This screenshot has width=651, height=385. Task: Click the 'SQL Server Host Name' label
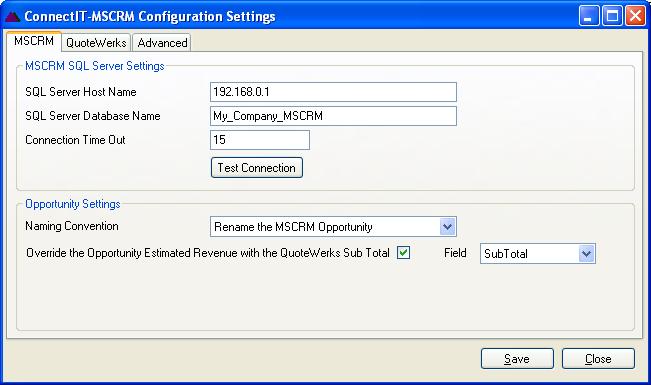81,92
